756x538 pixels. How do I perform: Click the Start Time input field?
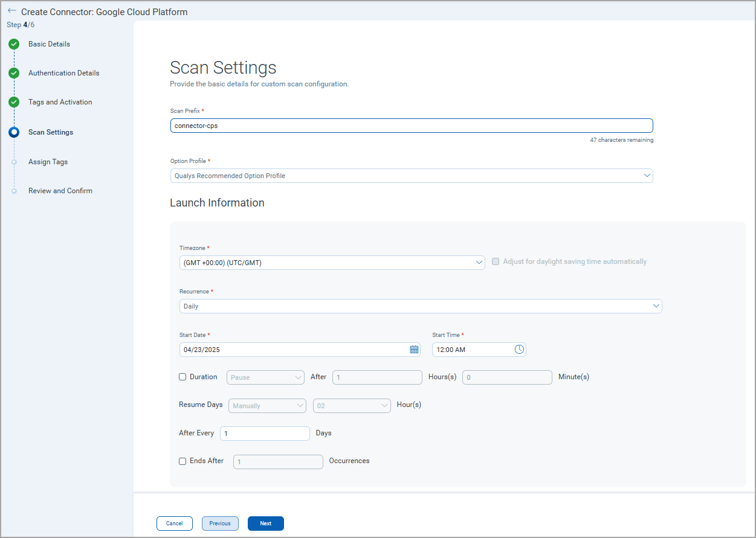(x=479, y=350)
